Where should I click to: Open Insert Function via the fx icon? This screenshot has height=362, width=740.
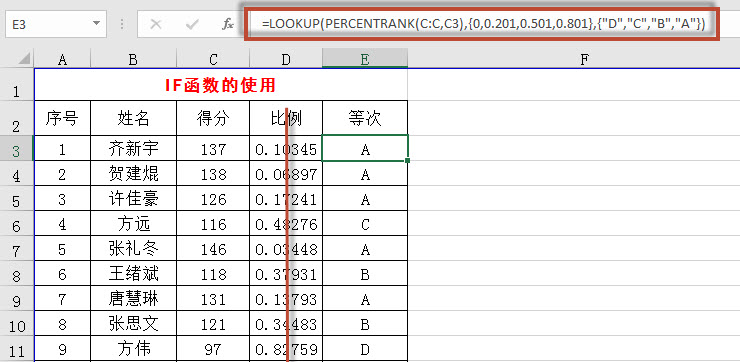pos(227,24)
